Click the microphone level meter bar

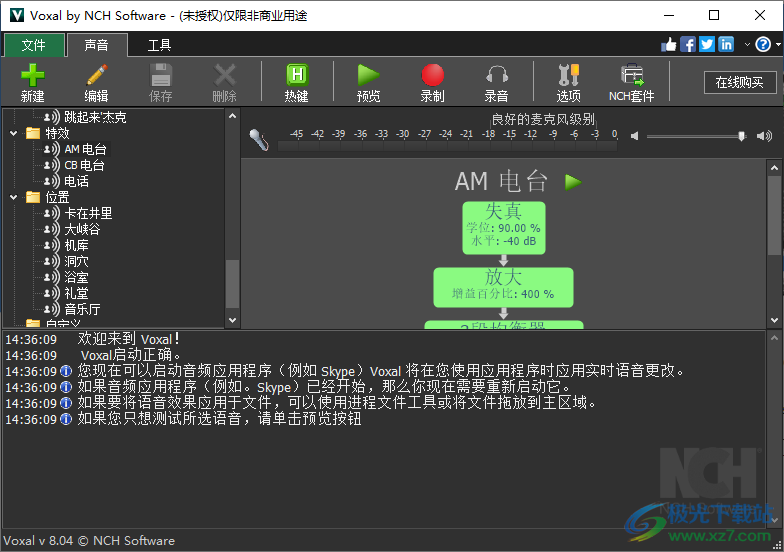click(448, 146)
